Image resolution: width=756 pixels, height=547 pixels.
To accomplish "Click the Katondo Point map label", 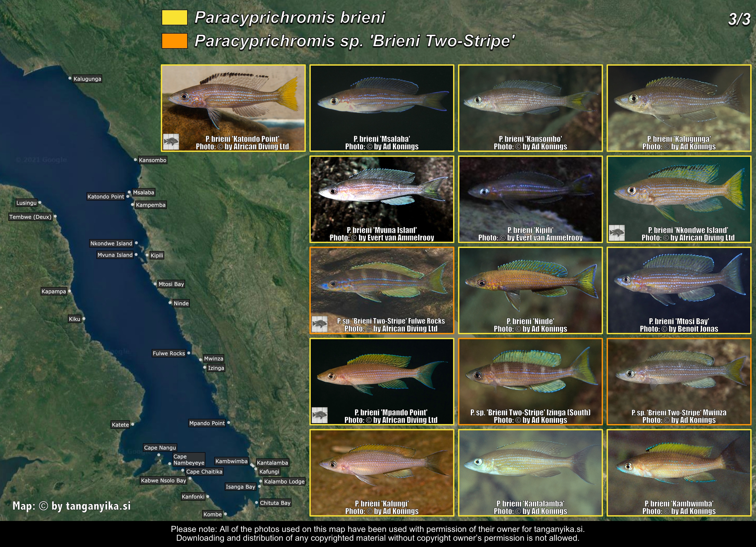I will pos(106,197).
